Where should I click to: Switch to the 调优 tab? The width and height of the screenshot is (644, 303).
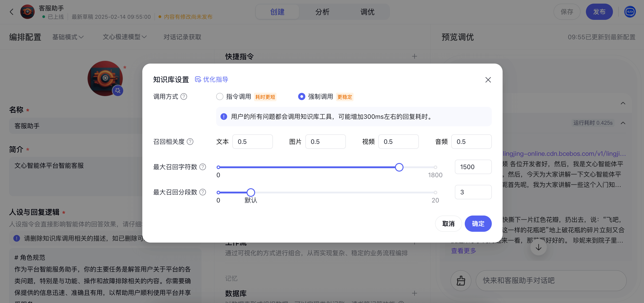[367, 12]
